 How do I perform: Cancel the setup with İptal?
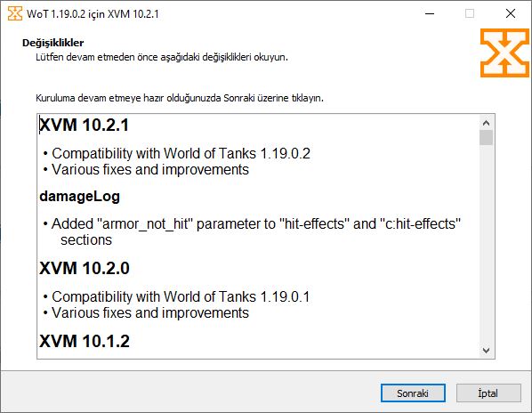coord(488,393)
